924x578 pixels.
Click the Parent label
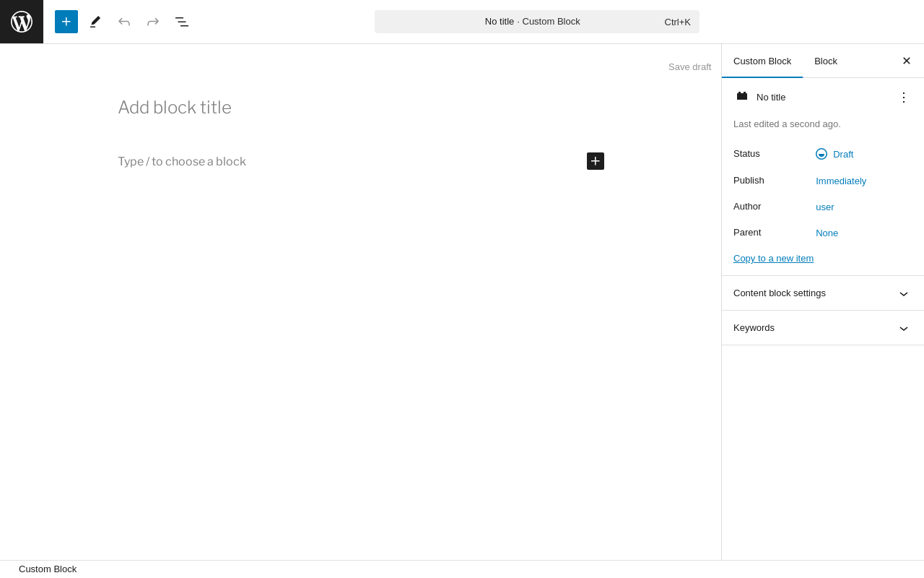coord(747,233)
